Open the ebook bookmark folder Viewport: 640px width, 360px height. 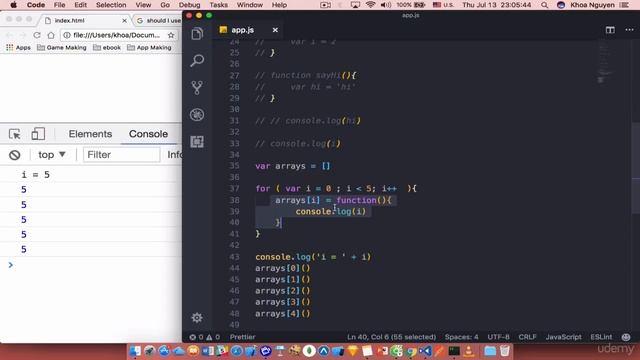[107, 47]
